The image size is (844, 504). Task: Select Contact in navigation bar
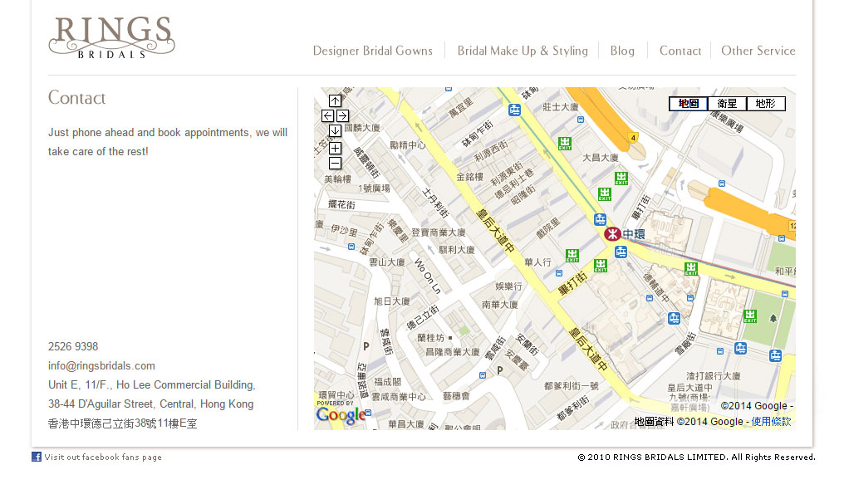[680, 51]
